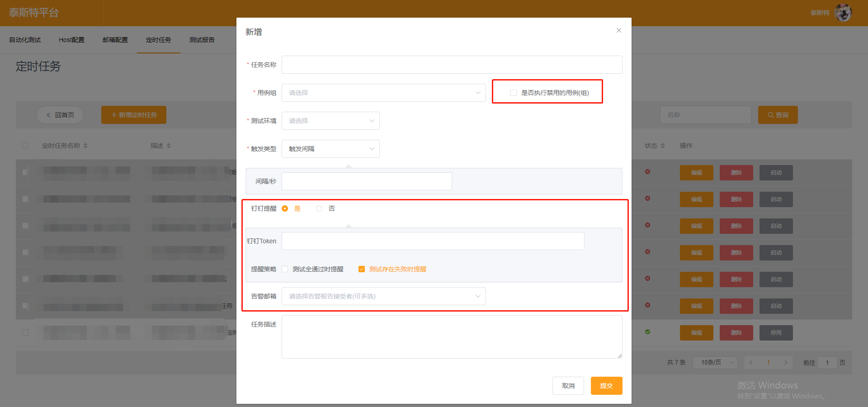Viewport: 868px width, 407px height.
Task: Switch to 测试报告 tab
Action: pos(202,40)
